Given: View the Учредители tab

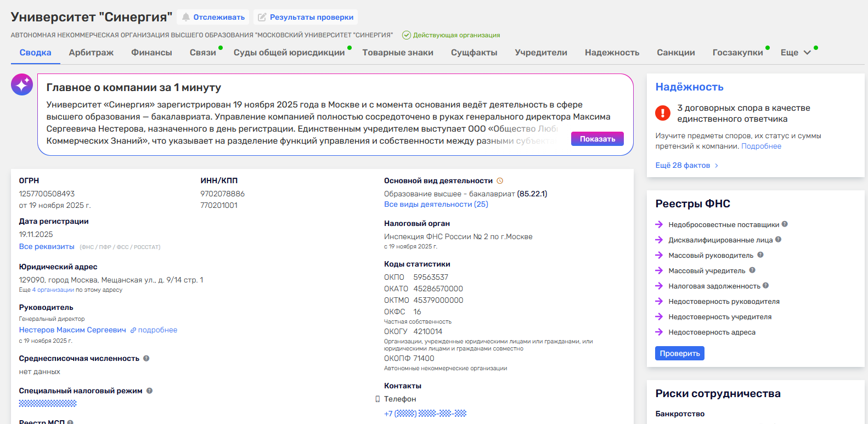Looking at the screenshot, I should [541, 53].
